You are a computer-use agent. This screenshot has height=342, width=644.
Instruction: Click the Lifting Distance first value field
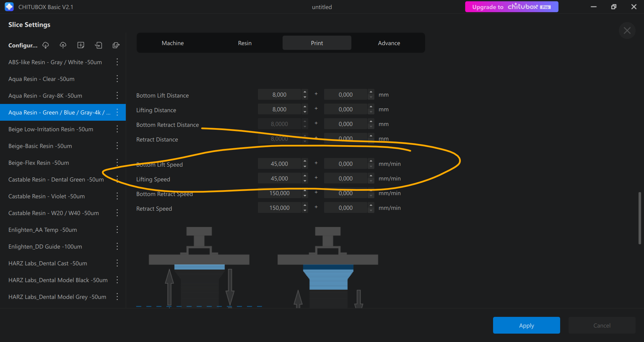pos(279,109)
